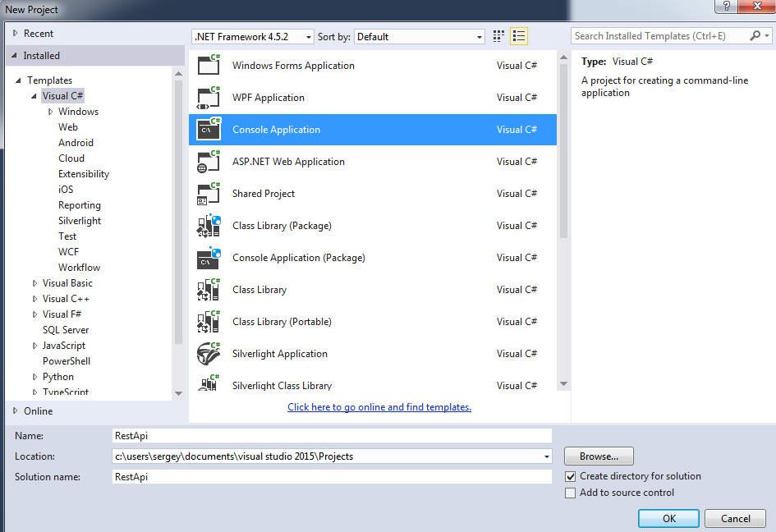Click the search magnifier icon
The width and height of the screenshot is (776, 532).
pyautogui.click(x=755, y=35)
